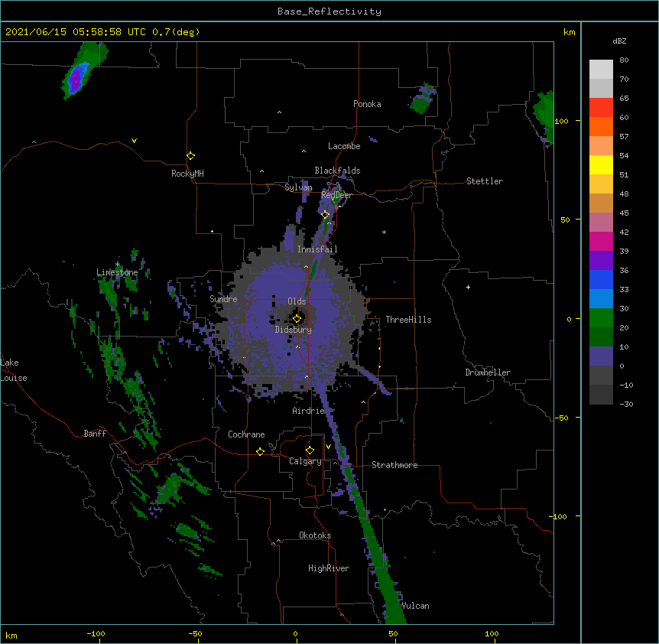Click the Stettler city label
Image resolution: width=659 pixels, height=644 pixels.
485,181
